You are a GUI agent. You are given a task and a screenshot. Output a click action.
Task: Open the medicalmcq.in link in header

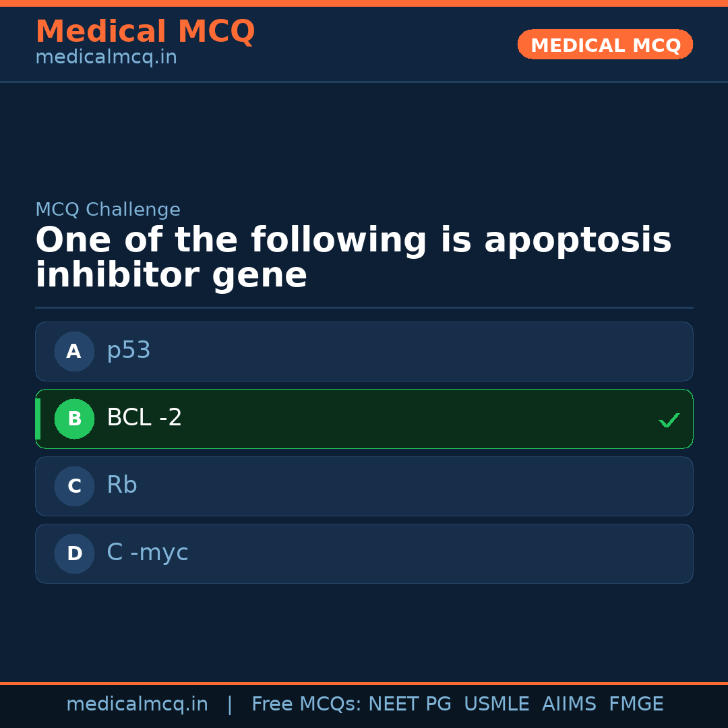(x=106, y=57)
